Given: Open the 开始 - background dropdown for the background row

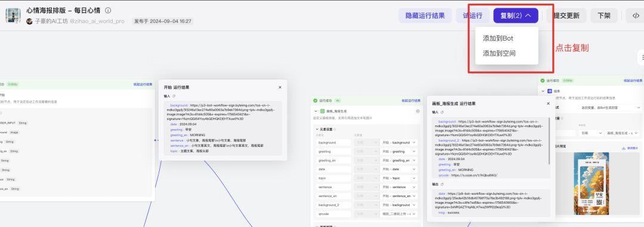Looking at the screenshot, I should [399, 142].
